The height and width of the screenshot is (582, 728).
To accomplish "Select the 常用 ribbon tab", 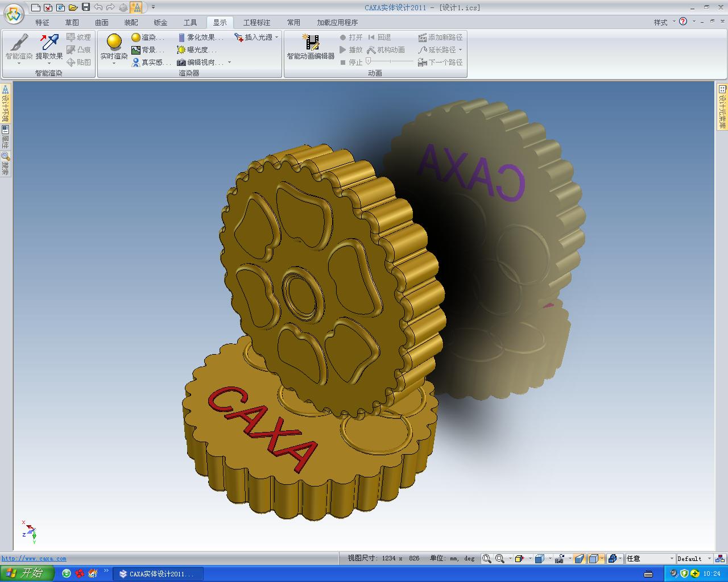I will click(x=294, y=23).
